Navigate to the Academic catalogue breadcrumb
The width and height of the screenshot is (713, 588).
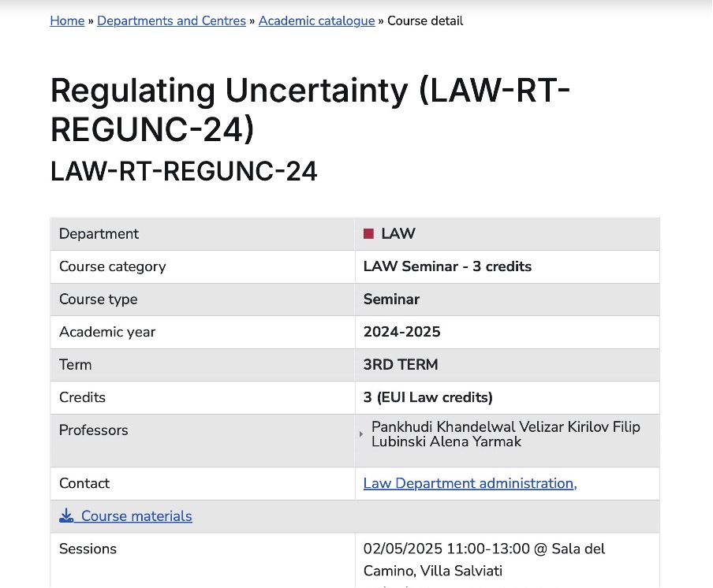316,20
